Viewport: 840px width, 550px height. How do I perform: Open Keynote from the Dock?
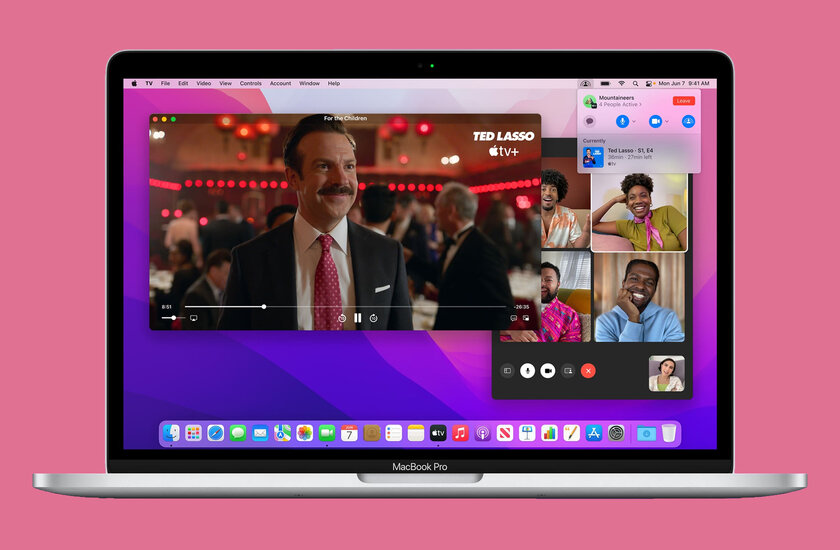[527, 433]
